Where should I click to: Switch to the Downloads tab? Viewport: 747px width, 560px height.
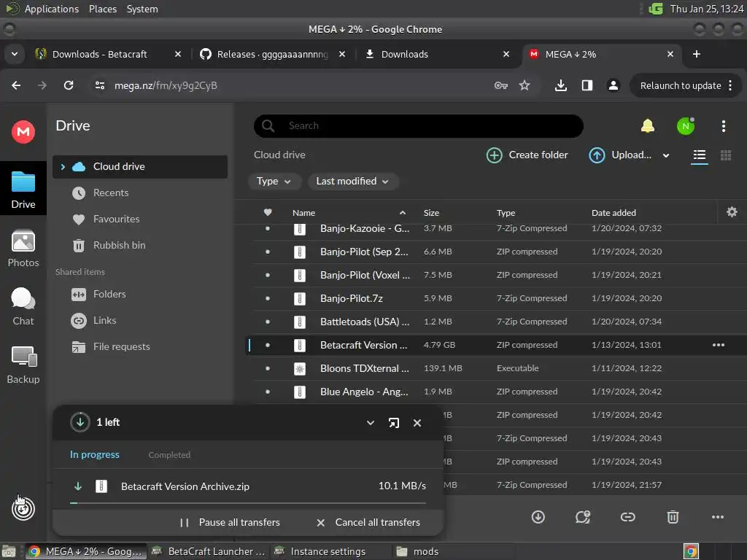pos(404,54)
